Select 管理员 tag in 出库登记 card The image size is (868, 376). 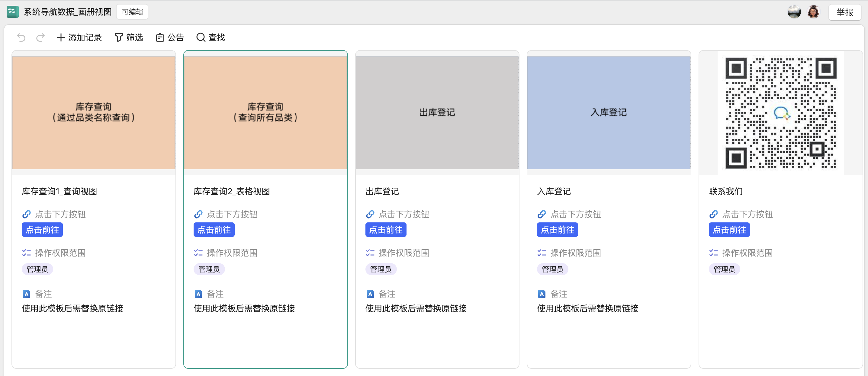pyautogui.click(x=381, y=269)
